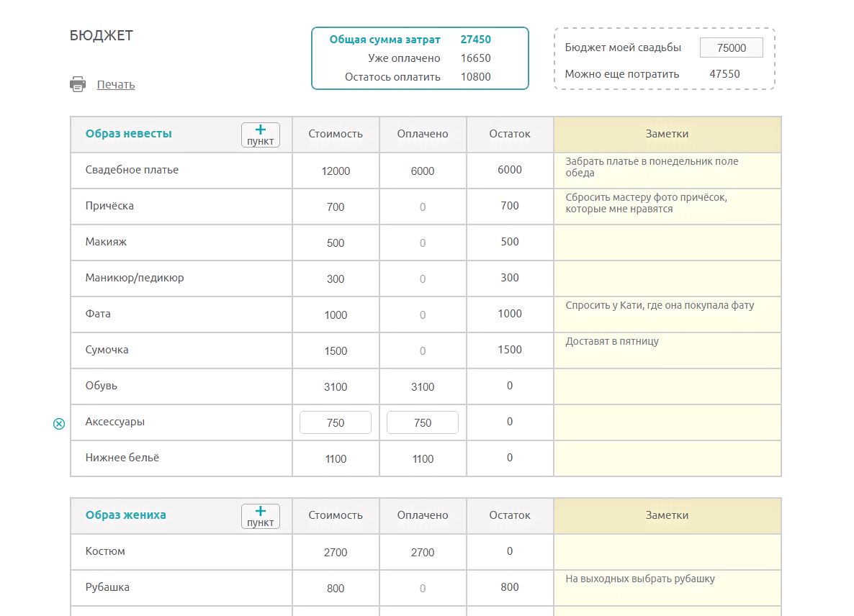Add a пункт to Образ невесты
The image size is (854, 616).
pos(261,135)
